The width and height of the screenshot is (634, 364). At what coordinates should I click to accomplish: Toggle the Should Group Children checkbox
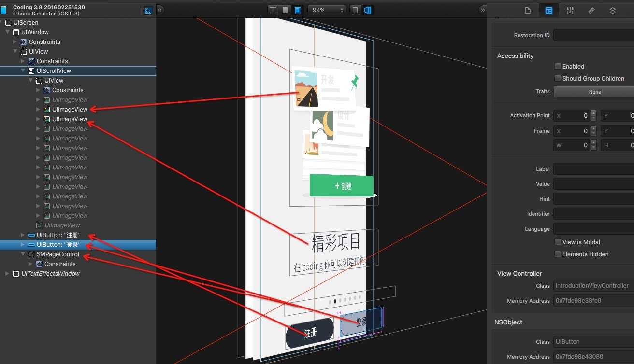point(558,78)
